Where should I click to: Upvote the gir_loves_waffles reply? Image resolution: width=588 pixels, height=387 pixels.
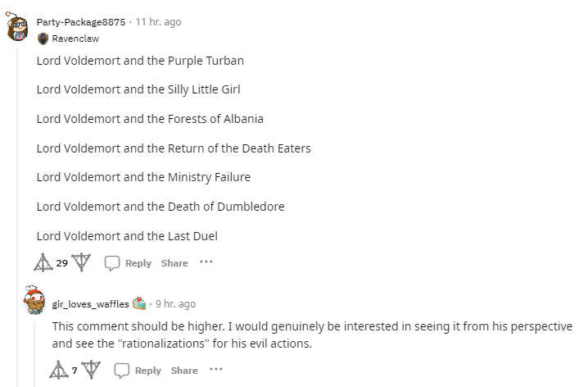point(59,371)
